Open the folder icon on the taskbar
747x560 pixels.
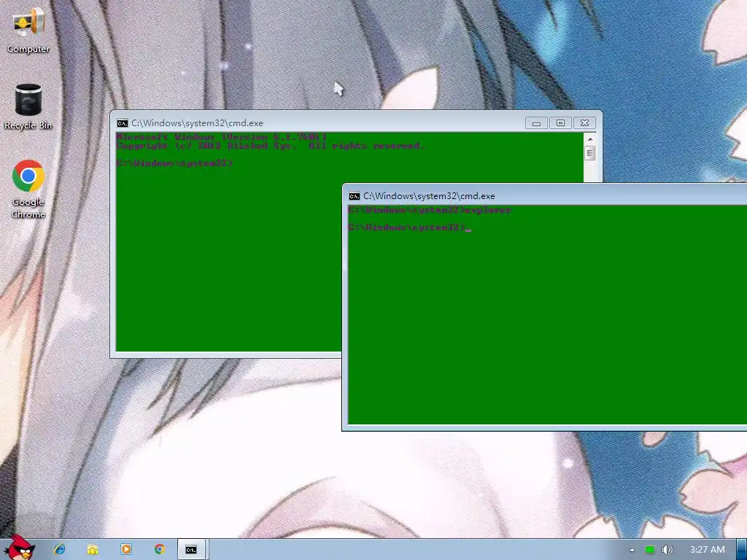click(x=93, y=549)
